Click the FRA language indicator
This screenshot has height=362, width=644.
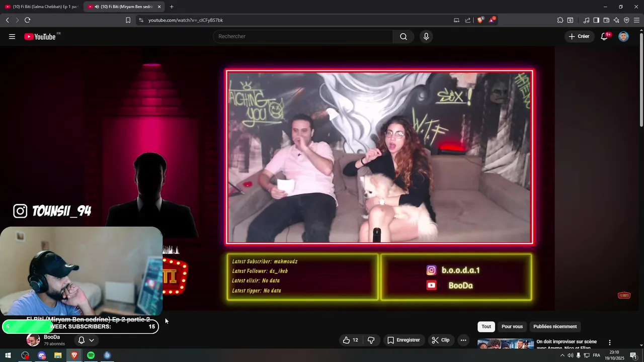click(x=596, y=355)
